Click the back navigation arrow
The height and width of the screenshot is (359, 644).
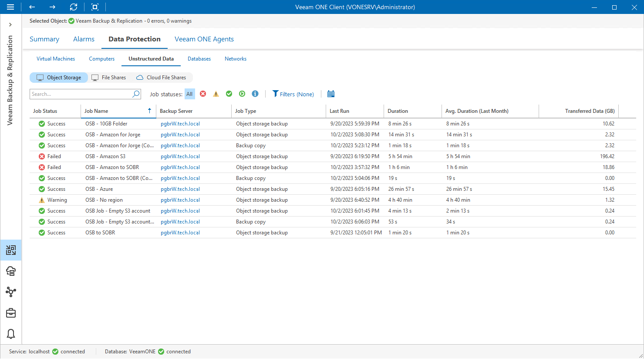pos(31,7)
